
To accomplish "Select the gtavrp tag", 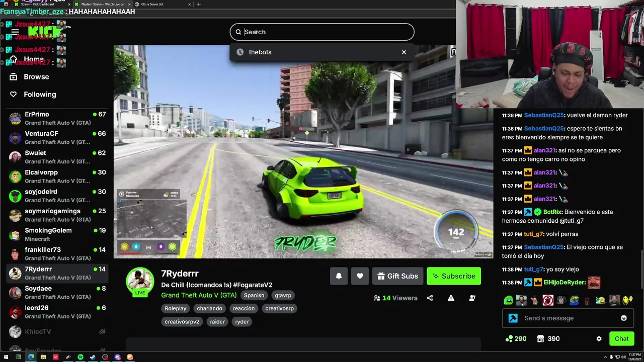I will click(283, 295).
